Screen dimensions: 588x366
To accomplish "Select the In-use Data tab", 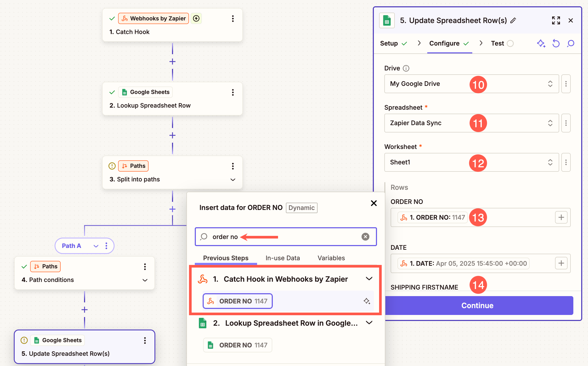I will tap(283, 258).
